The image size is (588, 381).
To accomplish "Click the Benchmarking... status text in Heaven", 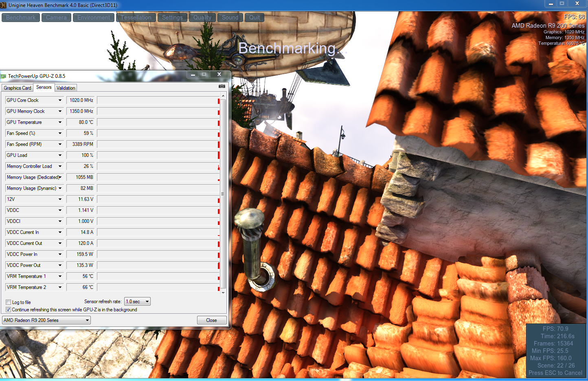I will click(293, 48).
